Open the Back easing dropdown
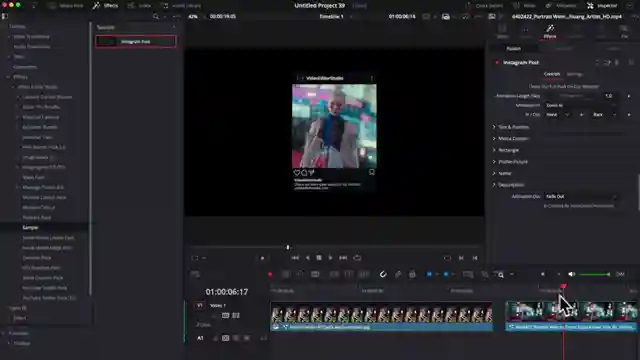This screenshot has width=640, height=360. (x=605, y=115)
